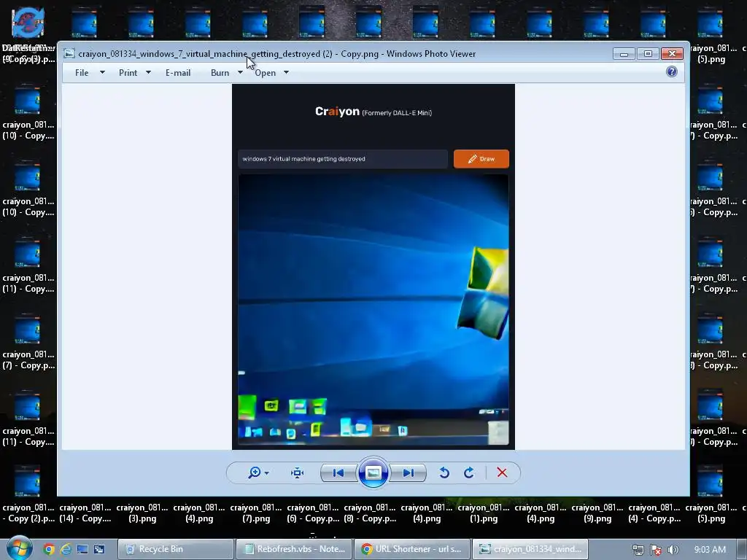This screenshot has height=560, width=747.
Task: Switch to the Recycle Bin taskbar window
Action: click(x=176, y=549)
